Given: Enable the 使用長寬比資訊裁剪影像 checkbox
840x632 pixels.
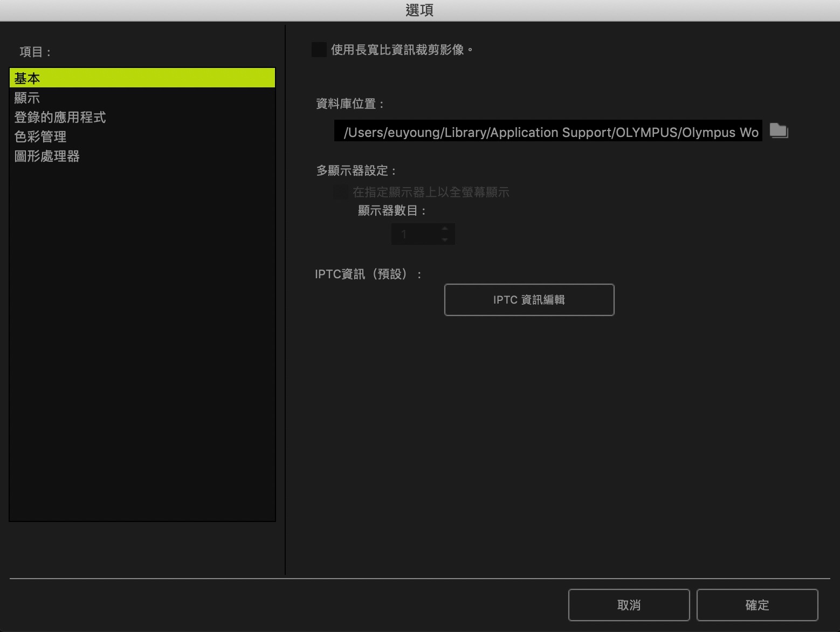Looking at the screenshot, I should coord(319,50).
